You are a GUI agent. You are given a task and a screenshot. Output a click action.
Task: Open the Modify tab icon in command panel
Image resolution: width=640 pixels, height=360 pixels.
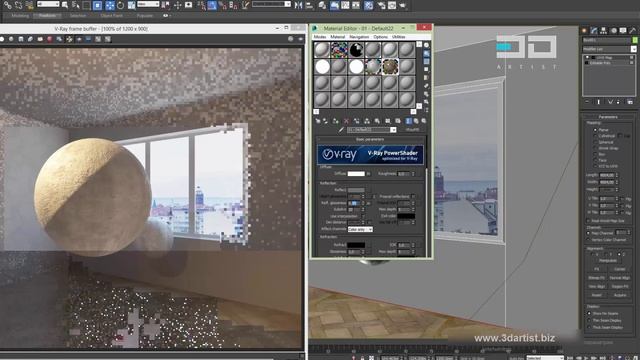coord(593,30)
